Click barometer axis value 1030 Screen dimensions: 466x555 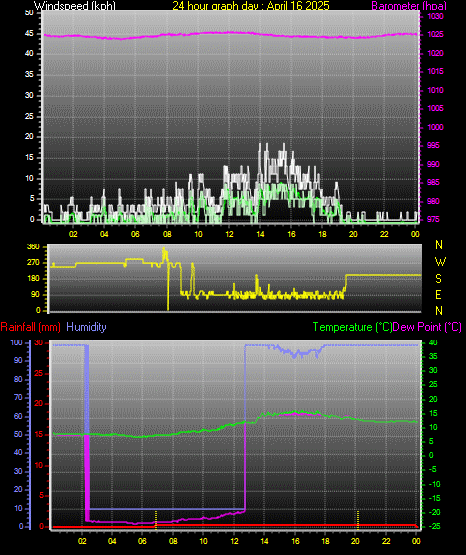click(435, 16)
